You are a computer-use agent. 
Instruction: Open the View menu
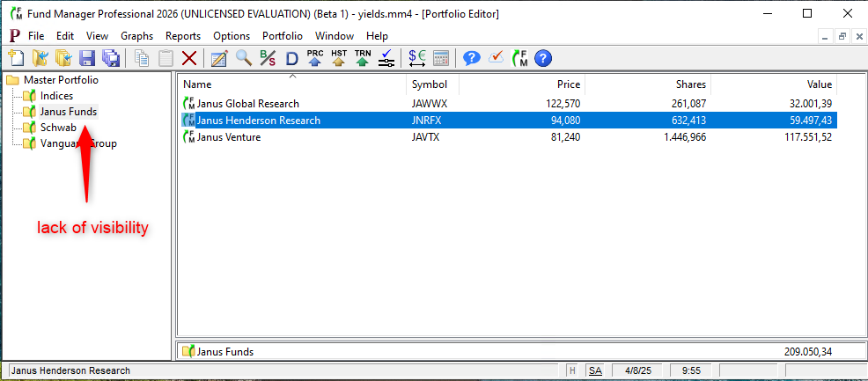98,36
